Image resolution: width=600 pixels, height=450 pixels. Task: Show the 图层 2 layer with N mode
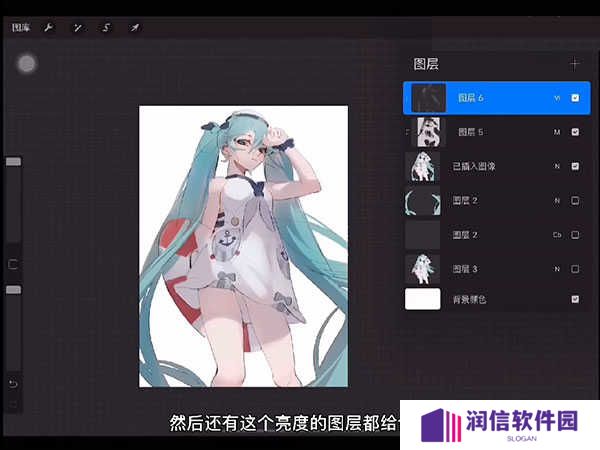click(x=575, y=201)
